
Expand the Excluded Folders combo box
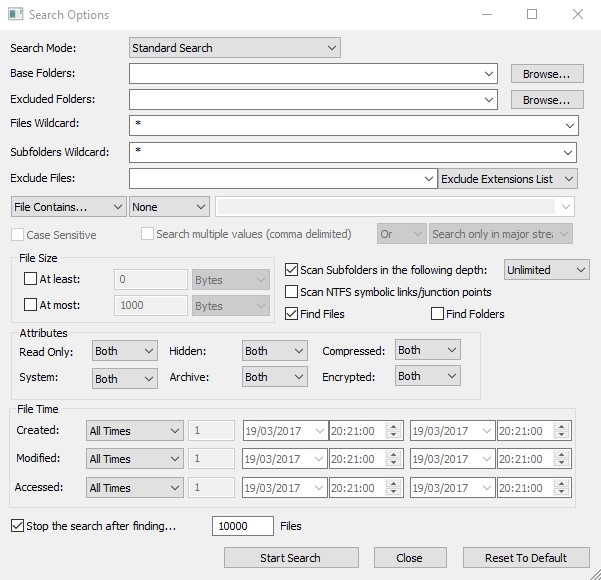[x=489, y=100]
